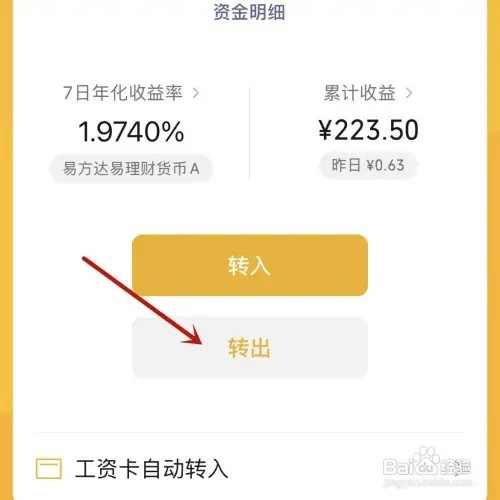Click the salary card icon
The image size is (500, 500).
point(49,468)
